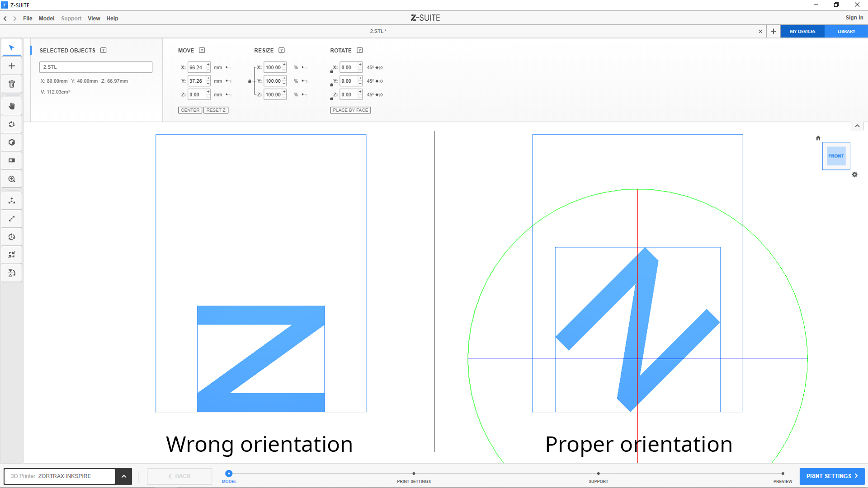The width and height of the screenshot is (868, 488).
Task: Select the Zoom magnifier tool in the left toolbar
Action: point(12,179)
